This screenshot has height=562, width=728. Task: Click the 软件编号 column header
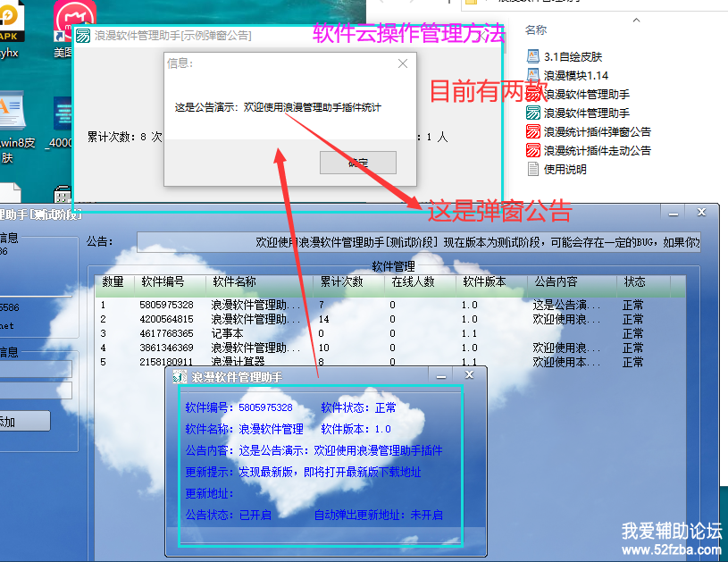click(163, 281)
